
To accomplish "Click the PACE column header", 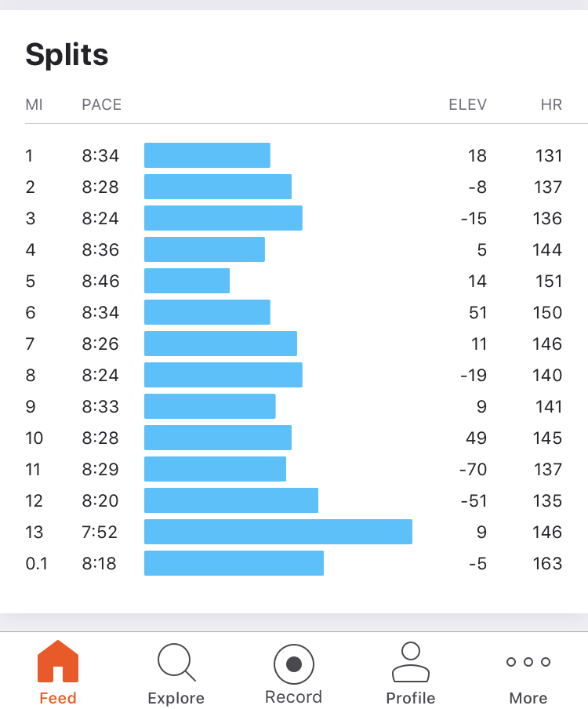I will (x=101, y=104).
